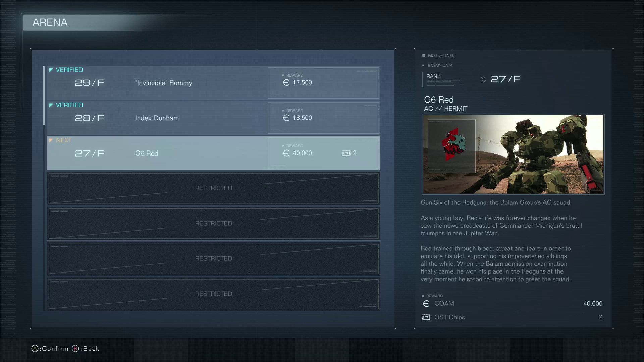Click the ENEMY DATA label
Image resolution: width=644 pixels, height=362 pixels.
click(x=437, y=65)
